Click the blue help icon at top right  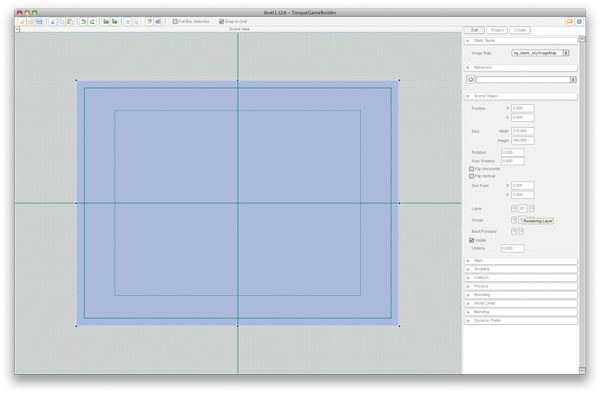[x=579, y=21]
